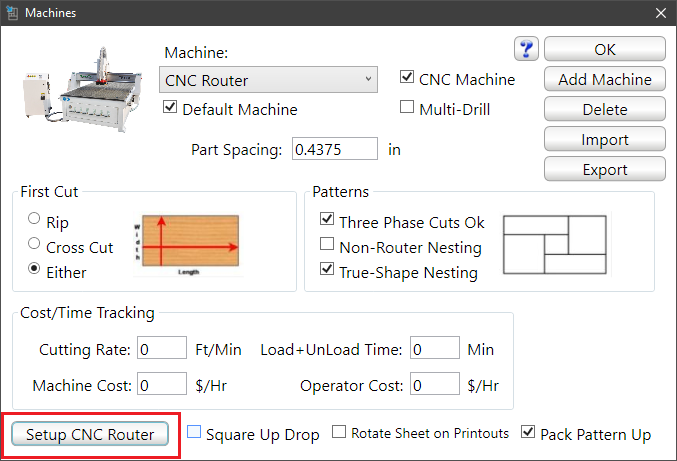Choose the Either first cut option
The height and width of the screenshot is (461, 677).
(x=35, y=270)
